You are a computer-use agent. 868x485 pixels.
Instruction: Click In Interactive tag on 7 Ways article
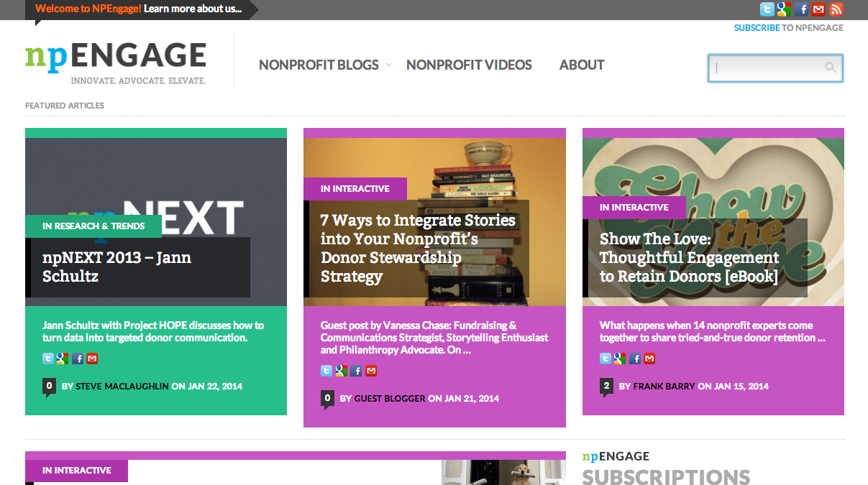click(x=355, y=189)
